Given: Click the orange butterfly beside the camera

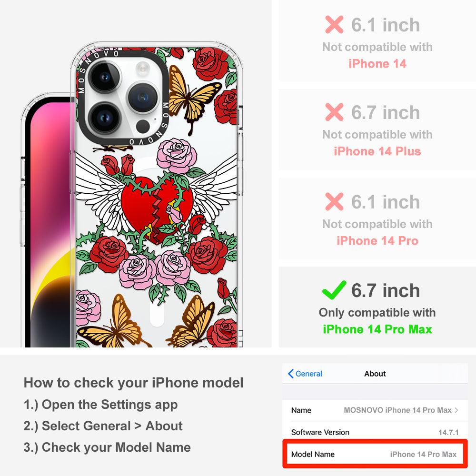Looking at the screenshot, I should (x=192, y=97).
